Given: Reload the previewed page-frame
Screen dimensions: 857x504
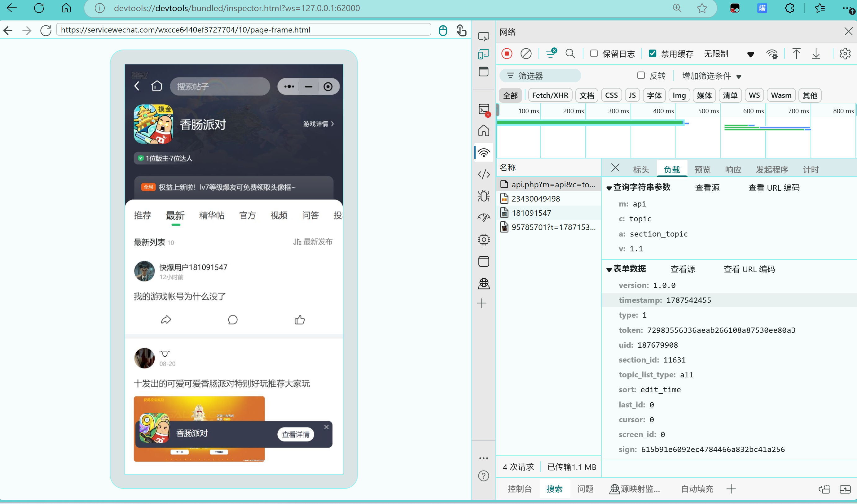Looking at the screenshot, I should point(46,30).
